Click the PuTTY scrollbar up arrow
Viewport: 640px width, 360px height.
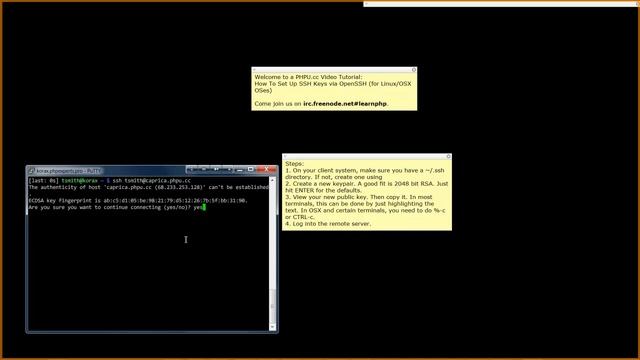(x=272, y=180)
